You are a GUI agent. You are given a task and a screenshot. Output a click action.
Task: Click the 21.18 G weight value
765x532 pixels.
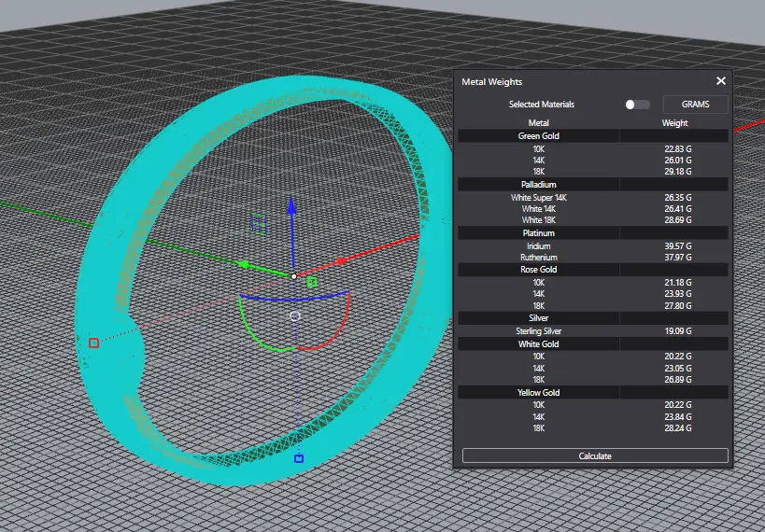(x=678, y=283)
